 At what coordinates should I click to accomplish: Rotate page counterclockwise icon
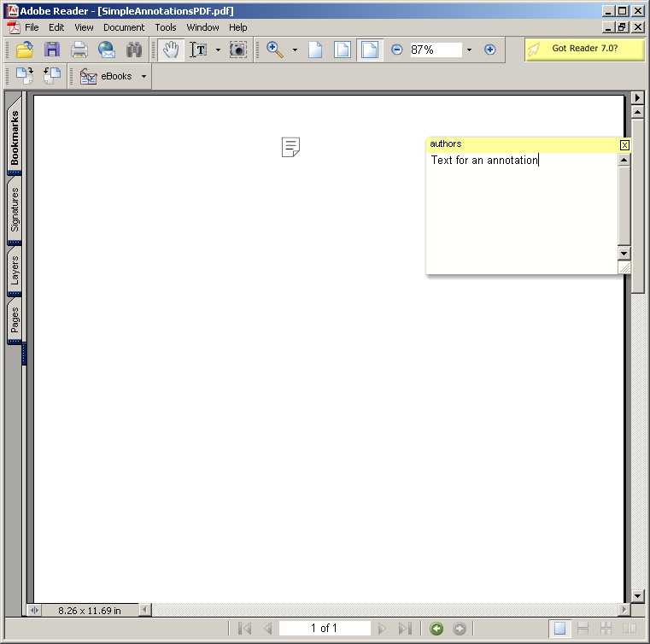pyautogui.click(x=52, y=76)
